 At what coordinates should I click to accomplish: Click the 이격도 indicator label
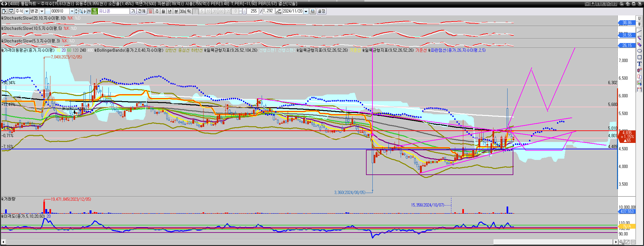coord(24,216)
